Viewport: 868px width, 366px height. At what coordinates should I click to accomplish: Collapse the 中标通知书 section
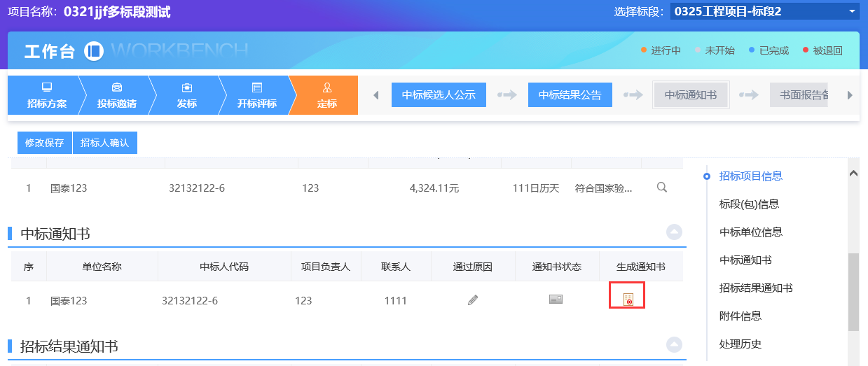pos(673,233)
